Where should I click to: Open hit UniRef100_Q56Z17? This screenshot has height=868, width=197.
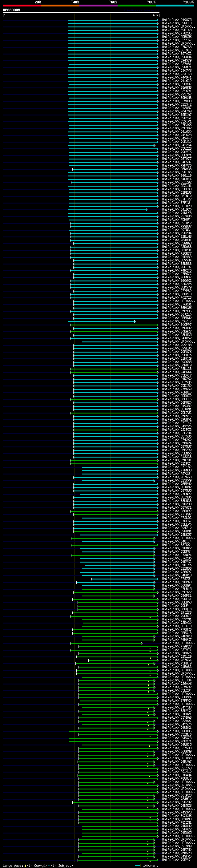click(177, 321)
